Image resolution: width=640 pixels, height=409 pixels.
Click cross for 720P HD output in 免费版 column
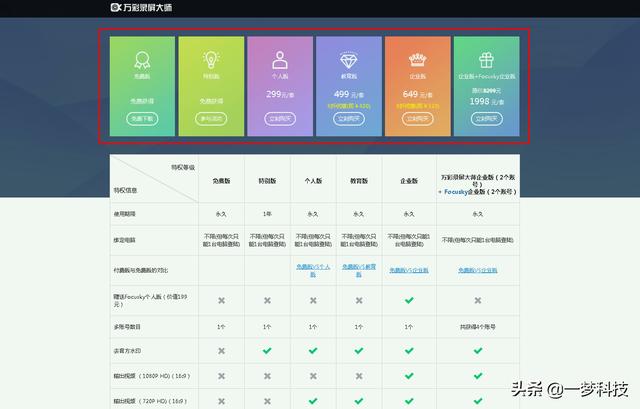point(221,401)
